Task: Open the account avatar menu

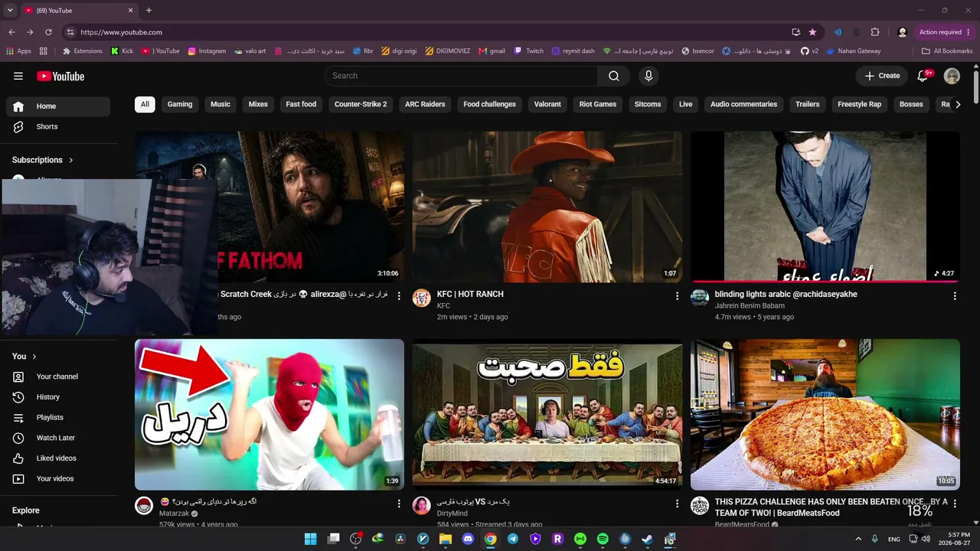Action: click(x=952, y=76)
